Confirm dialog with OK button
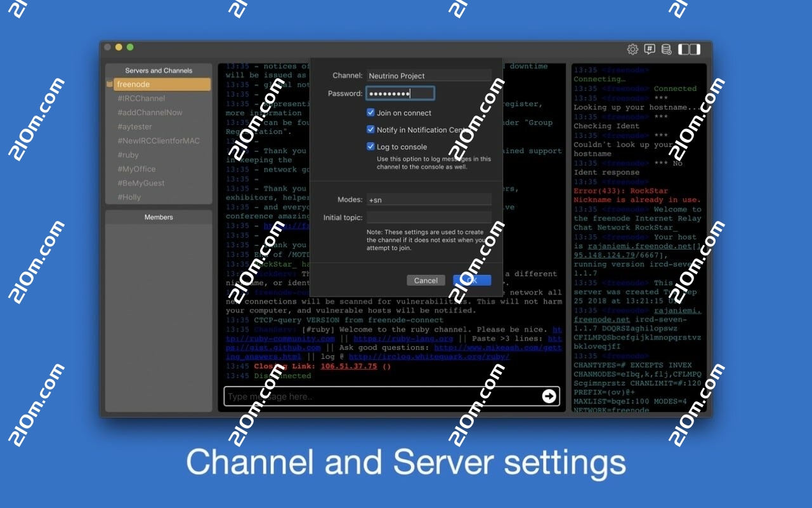The height and width of the screenshot is (508, 812). [472, 281]
